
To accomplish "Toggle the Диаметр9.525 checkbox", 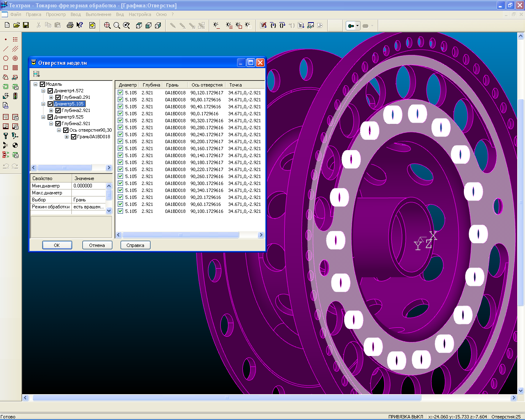I will (50, 117).
